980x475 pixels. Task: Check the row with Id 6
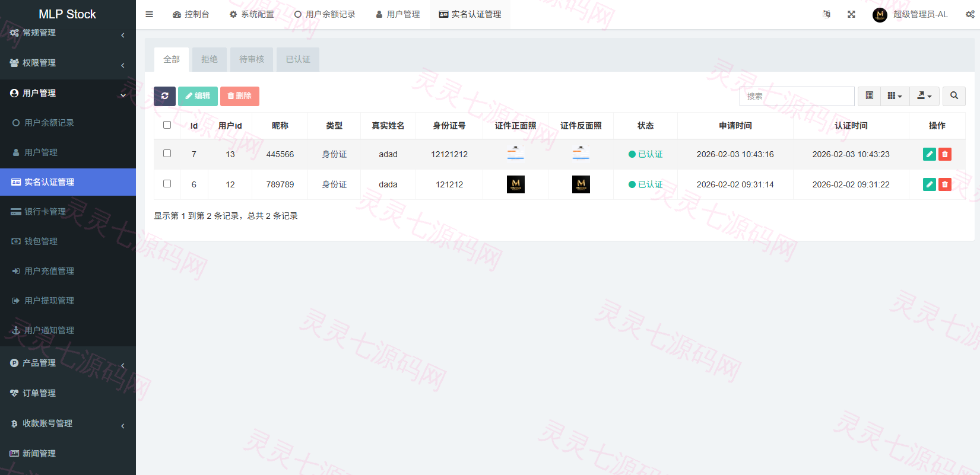[x=167, y=184]
